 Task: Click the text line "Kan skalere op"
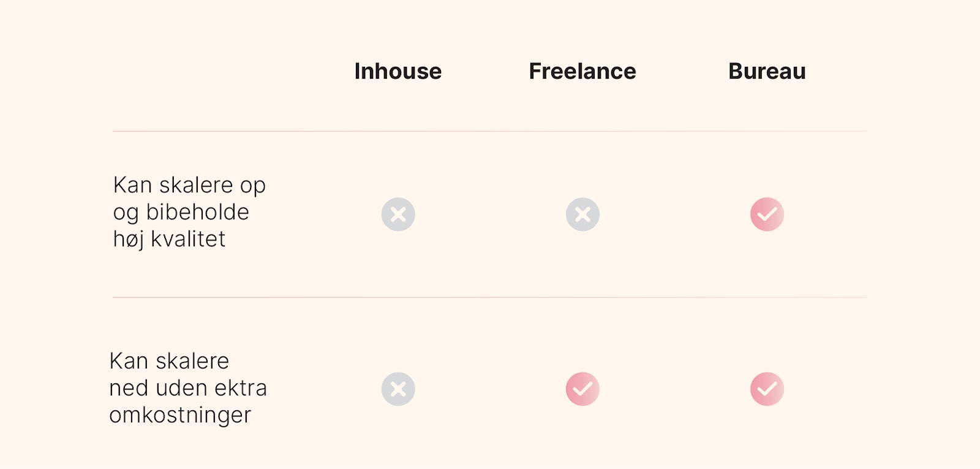(x=189, y=185)
